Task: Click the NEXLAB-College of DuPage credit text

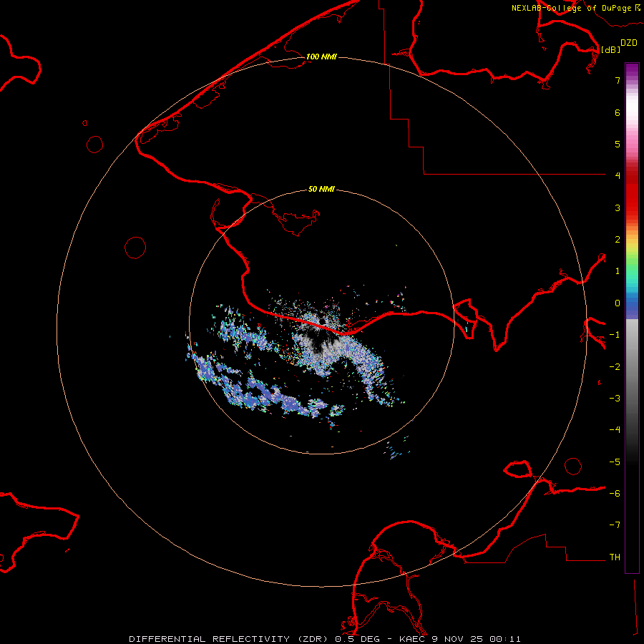Action: tap(575, 8)
